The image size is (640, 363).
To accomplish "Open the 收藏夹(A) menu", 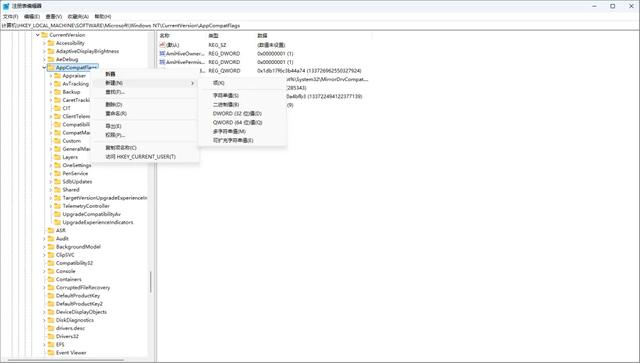I will point(78,16).
